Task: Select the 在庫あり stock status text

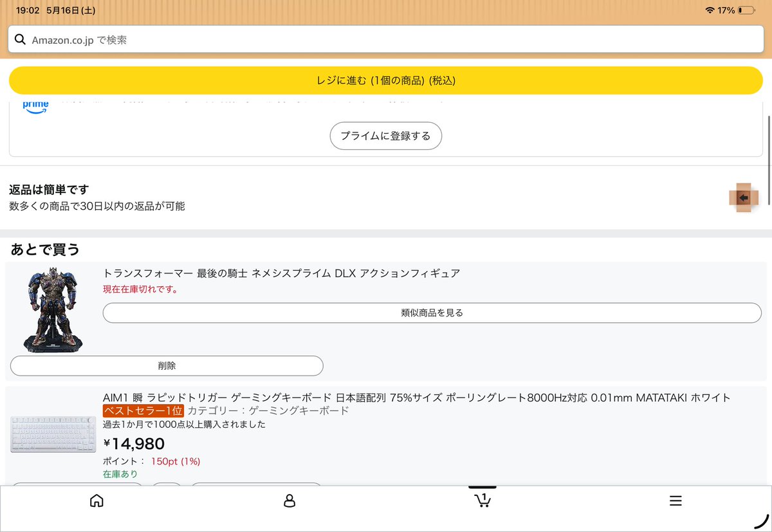Action: coord(120,474)
